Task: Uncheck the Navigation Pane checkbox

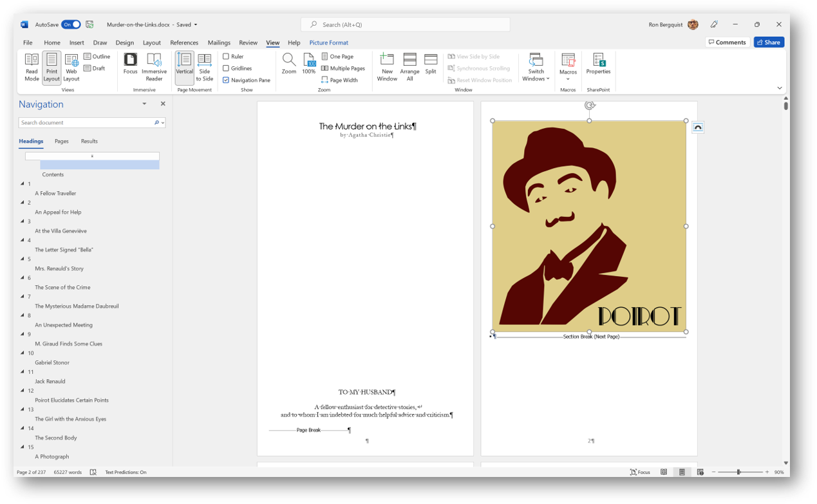Action: (x=226, y=80)
